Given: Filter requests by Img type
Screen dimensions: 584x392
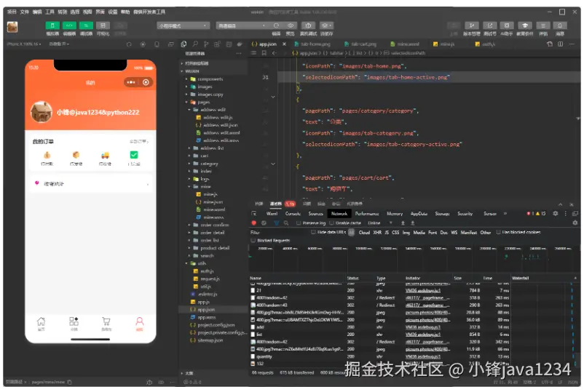Looking at the screenshot, I should point(406,232).
